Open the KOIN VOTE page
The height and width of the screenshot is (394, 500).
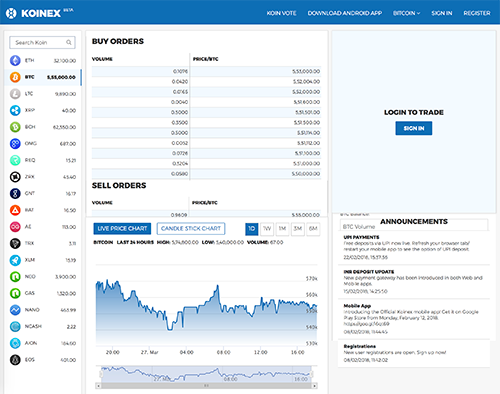[281, 13]
